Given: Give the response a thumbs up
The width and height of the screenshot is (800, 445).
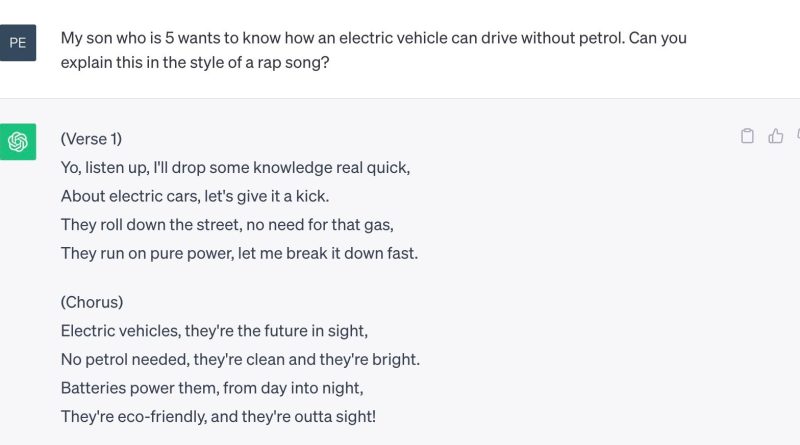Looking at the screenshot, I should point(776,136).
